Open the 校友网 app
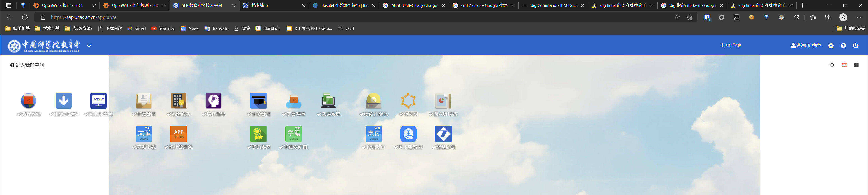The image size is (868, 195). point(409,100)
